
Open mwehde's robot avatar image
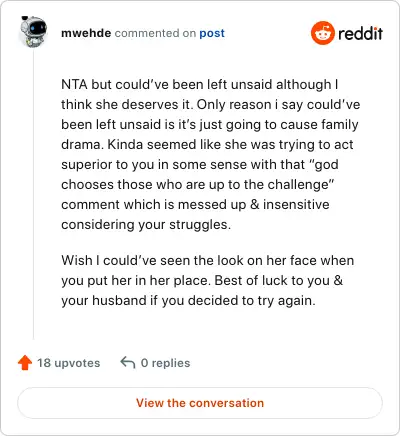[x=33, y=31]
